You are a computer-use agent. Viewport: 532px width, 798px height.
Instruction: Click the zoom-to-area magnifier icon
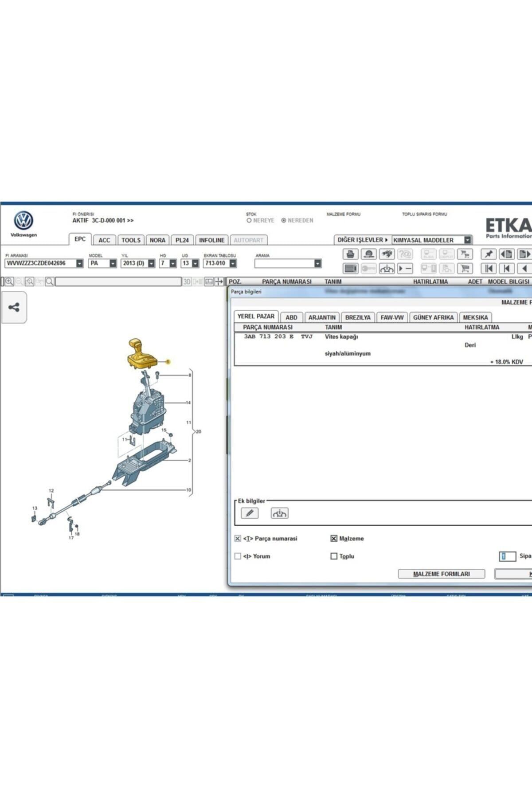tap(29, 282)
